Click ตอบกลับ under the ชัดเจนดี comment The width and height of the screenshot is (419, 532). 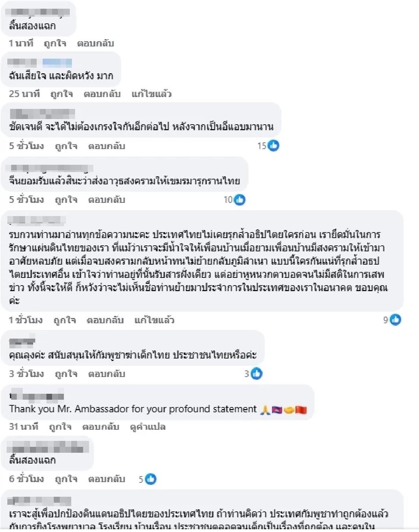pos(106,146)
